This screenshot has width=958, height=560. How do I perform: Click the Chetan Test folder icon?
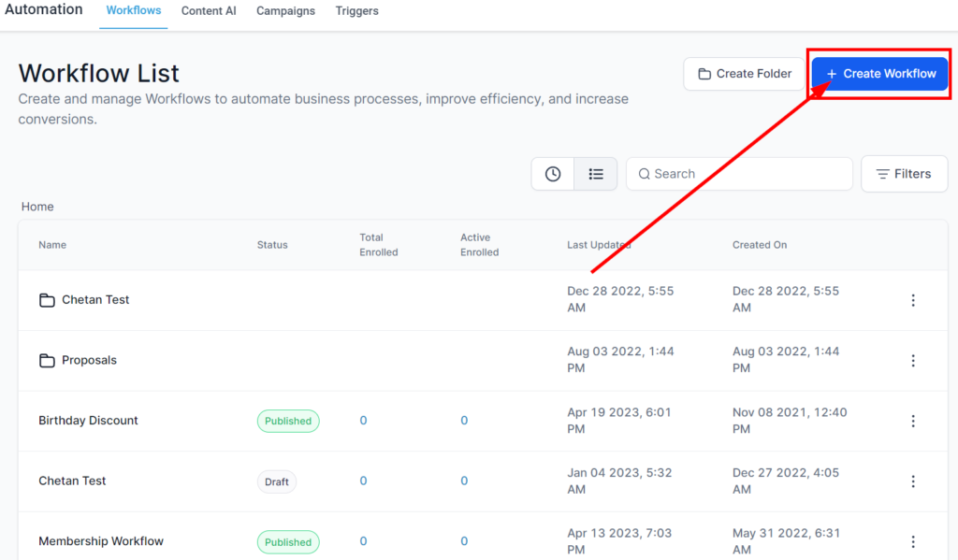pyautogui.click(x=47, y=300)
